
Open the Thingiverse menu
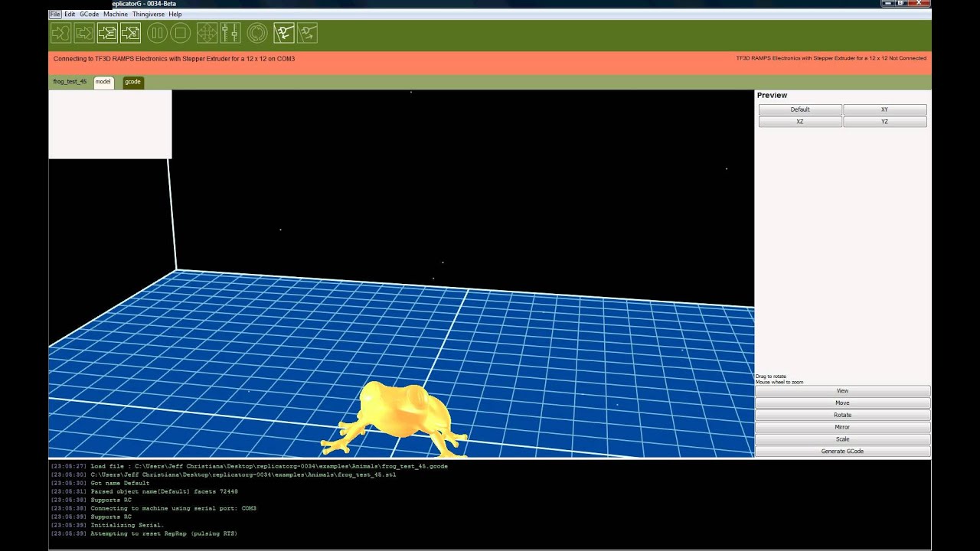coord(149,14)
